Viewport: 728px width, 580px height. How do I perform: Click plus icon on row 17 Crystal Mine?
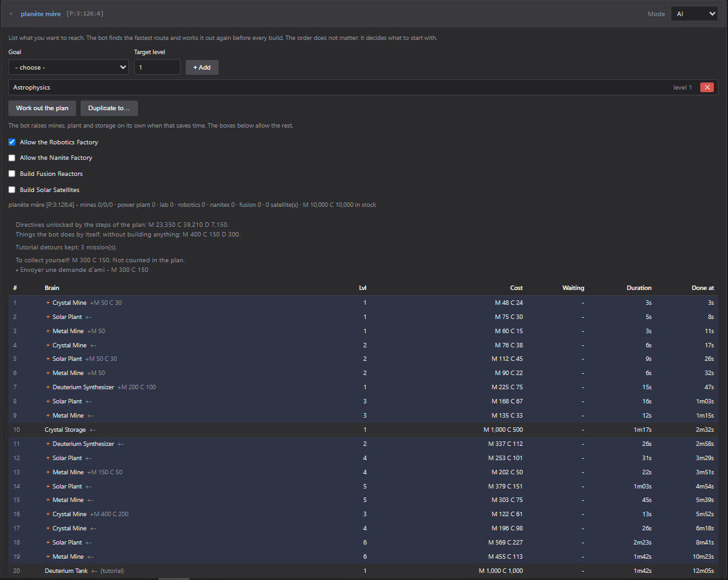pos(48,528)
